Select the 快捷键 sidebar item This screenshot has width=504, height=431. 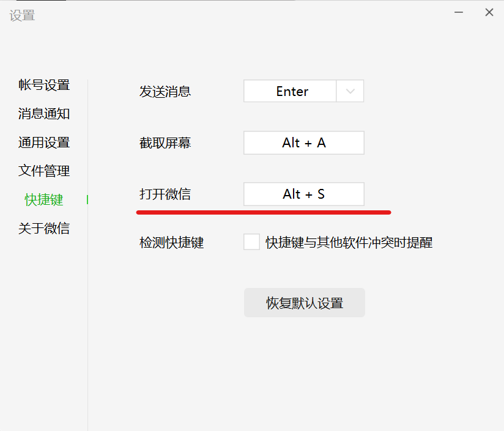[x=44, y=200]
